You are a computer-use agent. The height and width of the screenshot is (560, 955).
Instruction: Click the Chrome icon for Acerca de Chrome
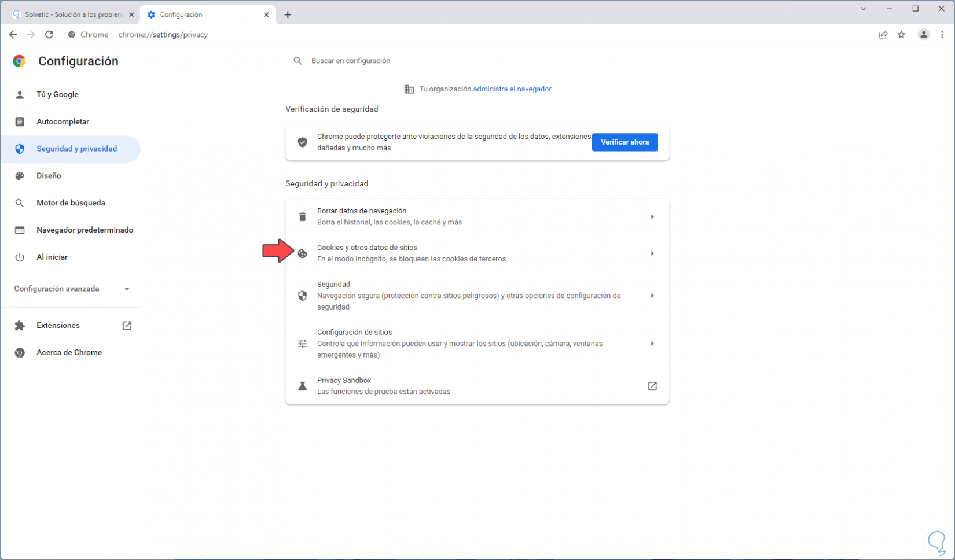[x=20, y=353]
